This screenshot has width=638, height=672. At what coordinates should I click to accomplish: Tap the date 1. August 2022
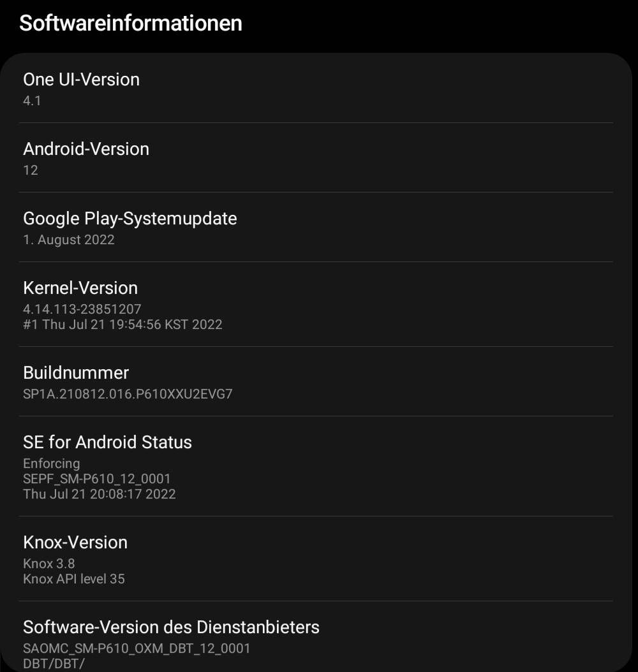[69, 239]
